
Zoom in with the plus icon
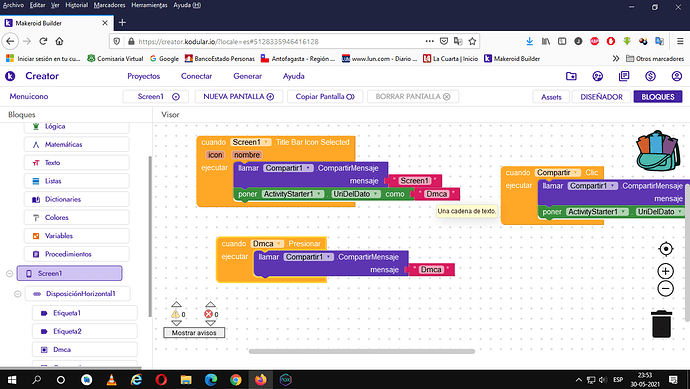click(665, 271)
